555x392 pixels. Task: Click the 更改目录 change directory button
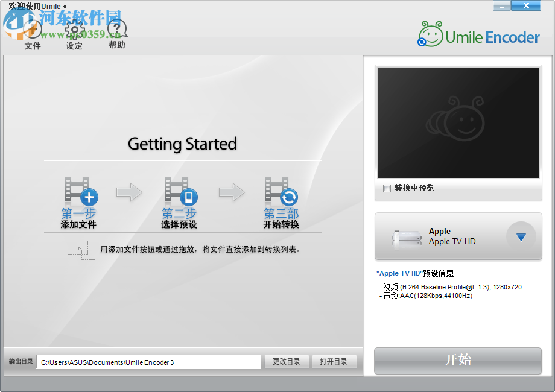click(286, 361)
